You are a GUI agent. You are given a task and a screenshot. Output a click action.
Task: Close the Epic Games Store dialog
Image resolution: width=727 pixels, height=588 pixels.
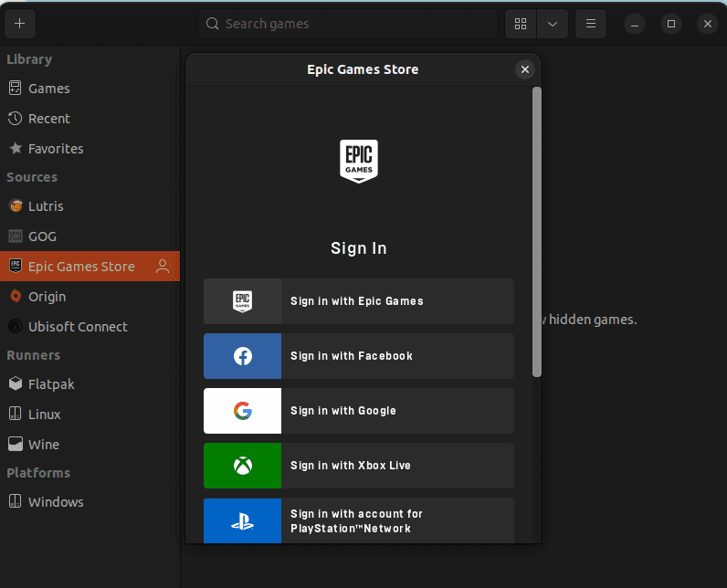tap(525, 69)
